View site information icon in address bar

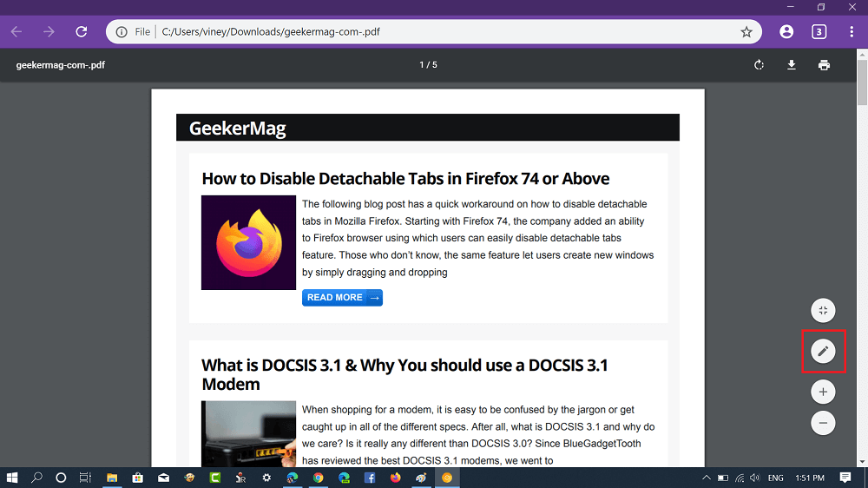point(122,31)
